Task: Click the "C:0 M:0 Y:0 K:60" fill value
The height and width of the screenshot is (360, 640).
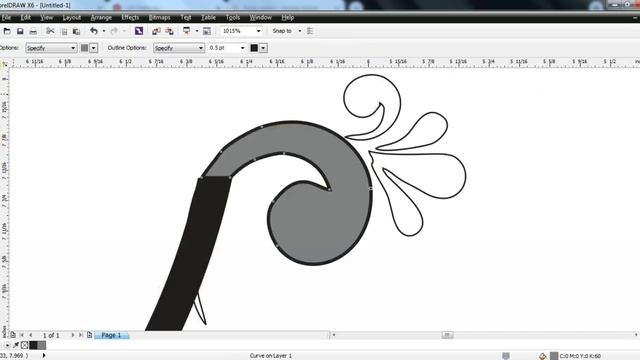Action: pos(580,356)
